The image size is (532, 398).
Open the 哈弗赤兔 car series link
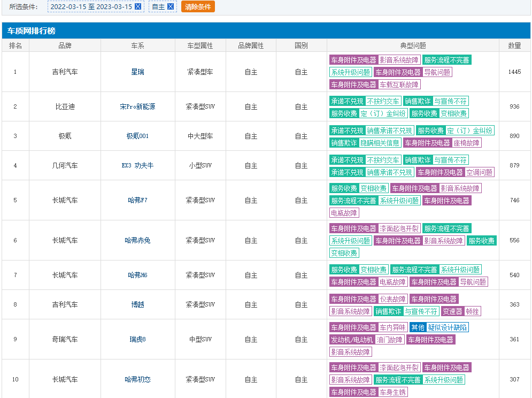(x=138, y=240)
